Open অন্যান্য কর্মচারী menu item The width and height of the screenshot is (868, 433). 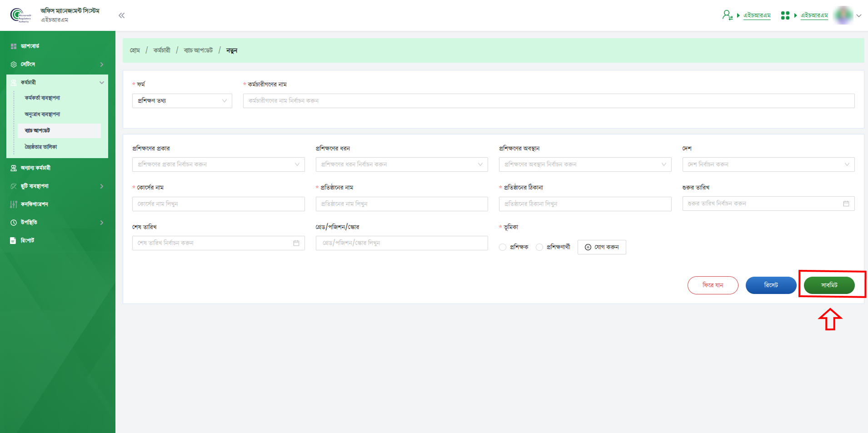[x=35, y=168]
